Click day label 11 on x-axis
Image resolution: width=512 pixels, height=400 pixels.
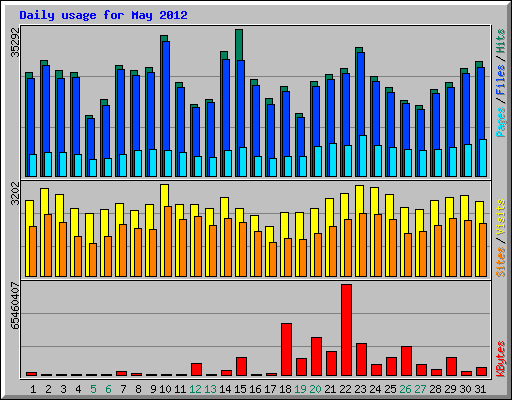pyautogui.click(x=180, y=389)
